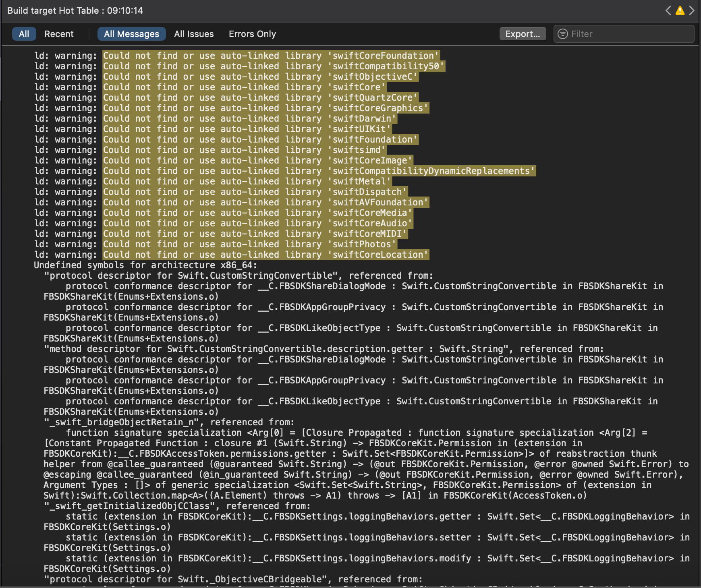Select the All Messages tab
This screenshot has width=701, height=588.
point(131,34)
